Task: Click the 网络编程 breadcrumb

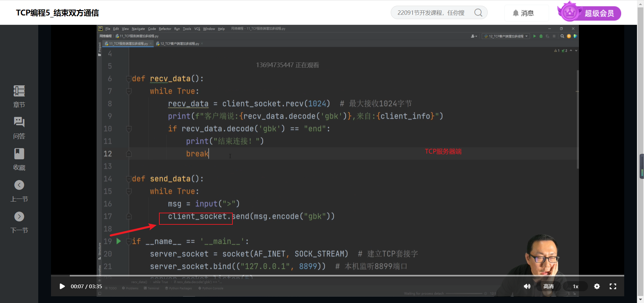Action: [x=105, y=36]
